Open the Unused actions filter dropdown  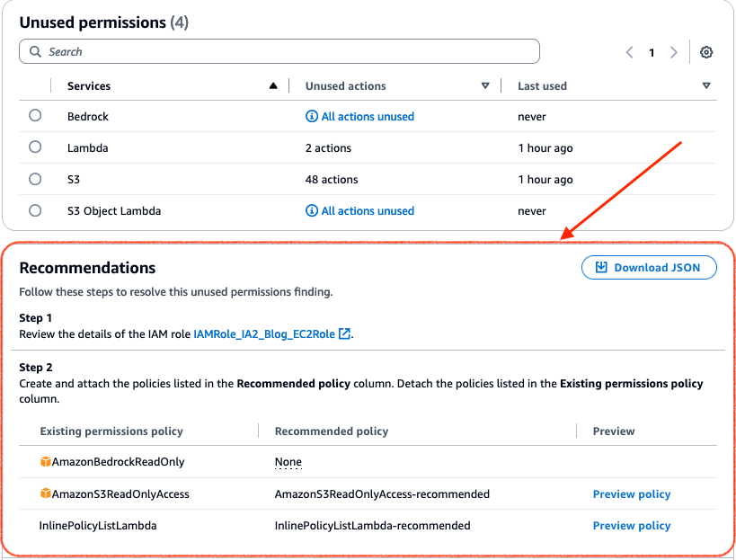[485, 85]
